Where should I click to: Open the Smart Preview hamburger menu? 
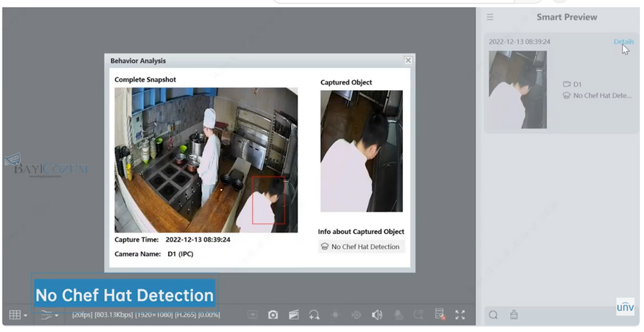(490, 17)
